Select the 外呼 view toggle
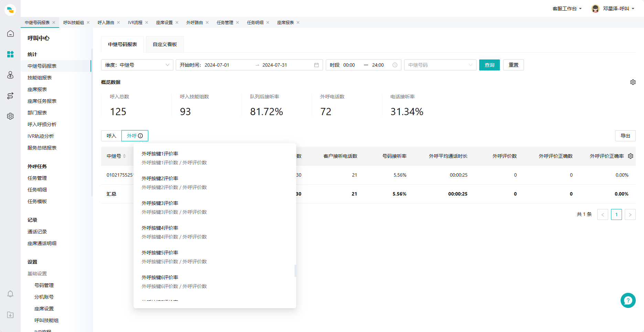 pyautogui.click(x=135, y=136)
